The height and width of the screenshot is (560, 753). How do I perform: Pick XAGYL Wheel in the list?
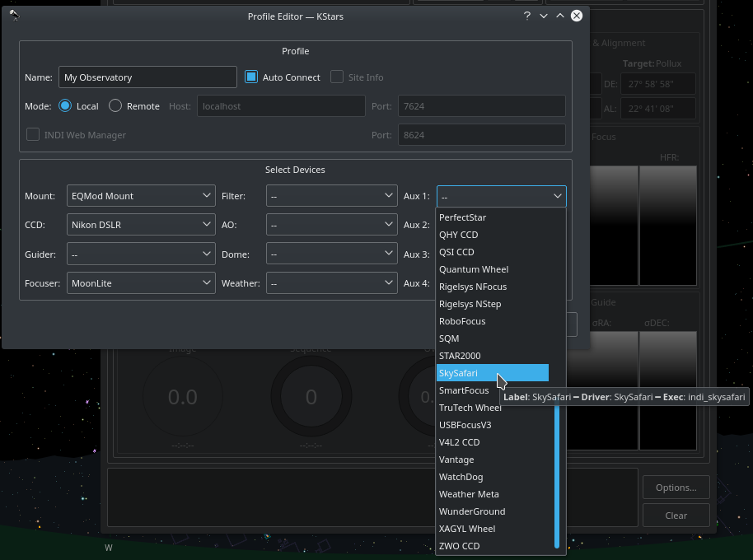(x=492, y=529)
